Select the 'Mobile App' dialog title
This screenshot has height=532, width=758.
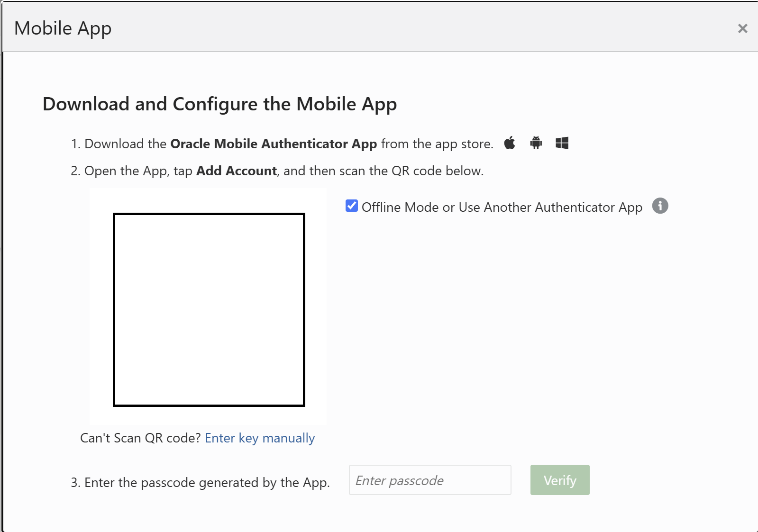(63, 29)
